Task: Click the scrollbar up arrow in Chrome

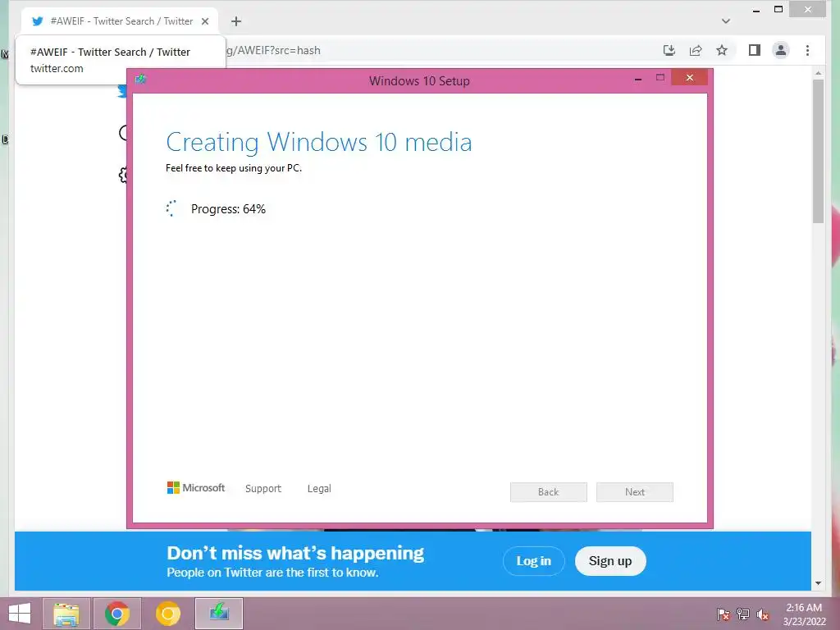Action: [818, 73]
